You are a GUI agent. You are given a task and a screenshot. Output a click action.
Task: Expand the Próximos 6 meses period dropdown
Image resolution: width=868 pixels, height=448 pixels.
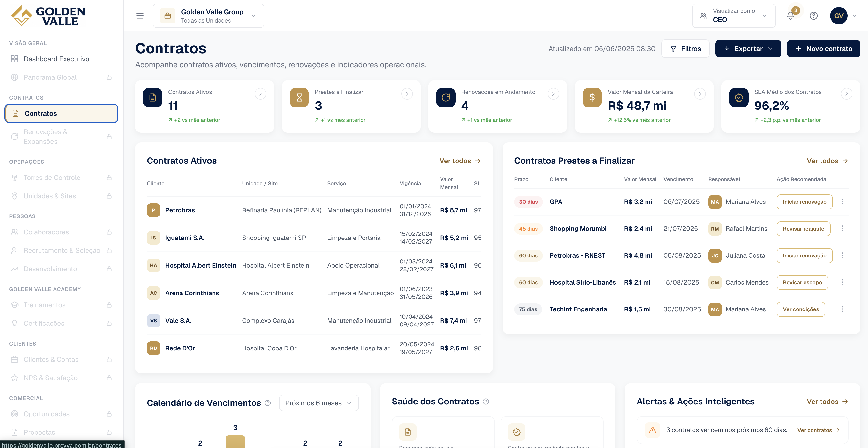(318, 403)
